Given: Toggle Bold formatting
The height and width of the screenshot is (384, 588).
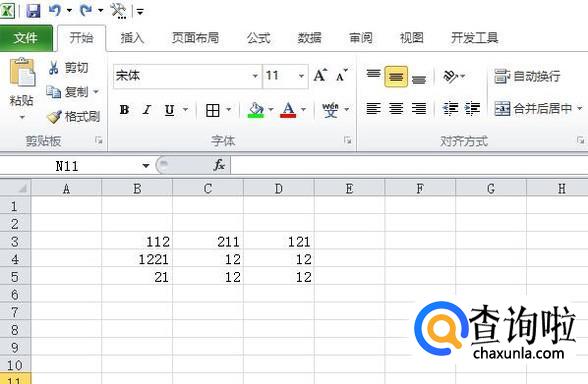Looking at the screenshot, I should 124,110.
